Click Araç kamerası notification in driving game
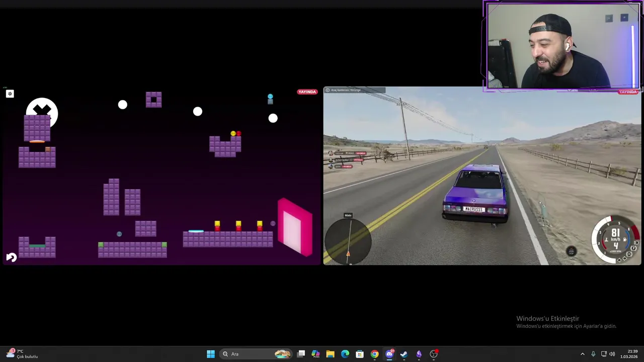Image resolution: width=644 pixels, height=362 pixels. click(354, 90)
